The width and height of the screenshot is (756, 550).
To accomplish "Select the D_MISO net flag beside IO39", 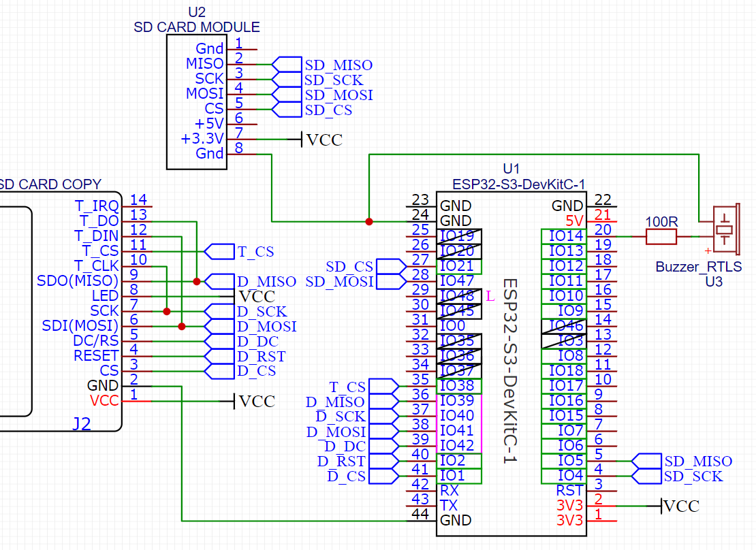I will coord(383,402).
